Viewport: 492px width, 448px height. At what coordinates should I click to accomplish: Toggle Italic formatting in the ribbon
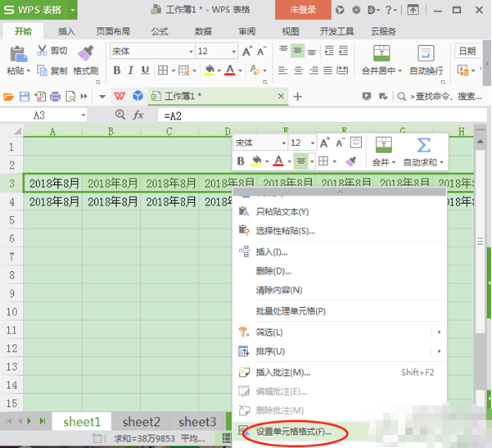pos(131,70)
